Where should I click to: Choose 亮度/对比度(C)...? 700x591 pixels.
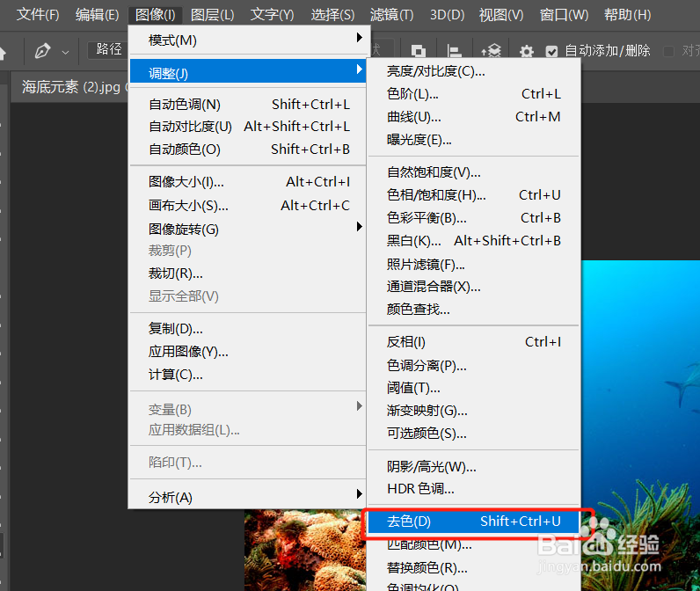pyautogui.click(x=474, y=71)
